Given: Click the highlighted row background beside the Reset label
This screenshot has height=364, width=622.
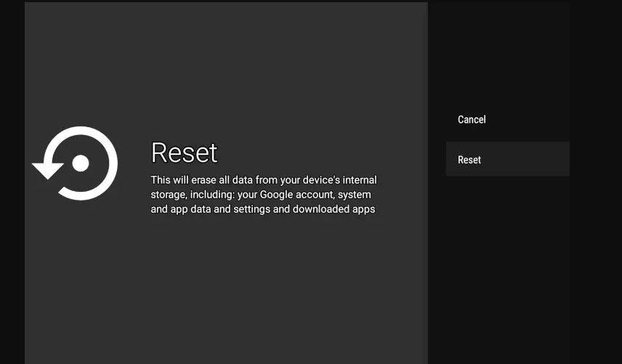Looking at the screenshot, I should pos(528,159).
